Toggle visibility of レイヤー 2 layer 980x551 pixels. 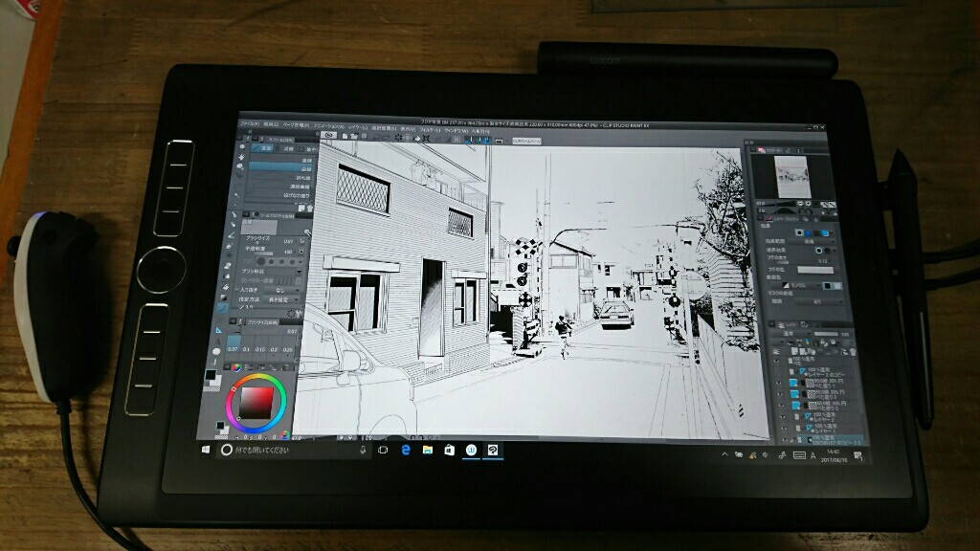pyautogui.click(x=783, y=417)
